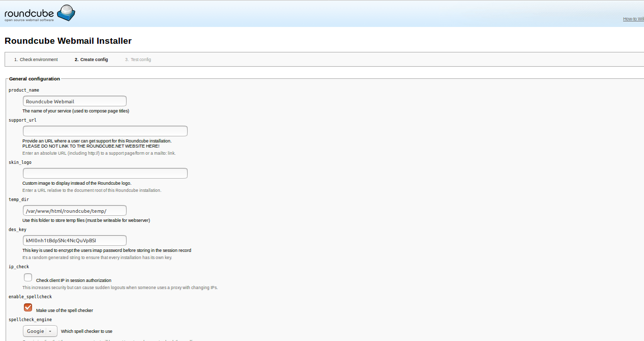Select the des_key value field
Viewport: 644px width, 341px height.
coord(75,240)
